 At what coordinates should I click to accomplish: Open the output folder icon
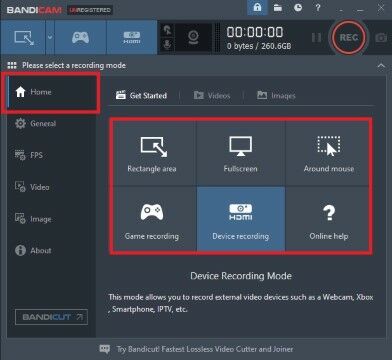coord(278,8)
